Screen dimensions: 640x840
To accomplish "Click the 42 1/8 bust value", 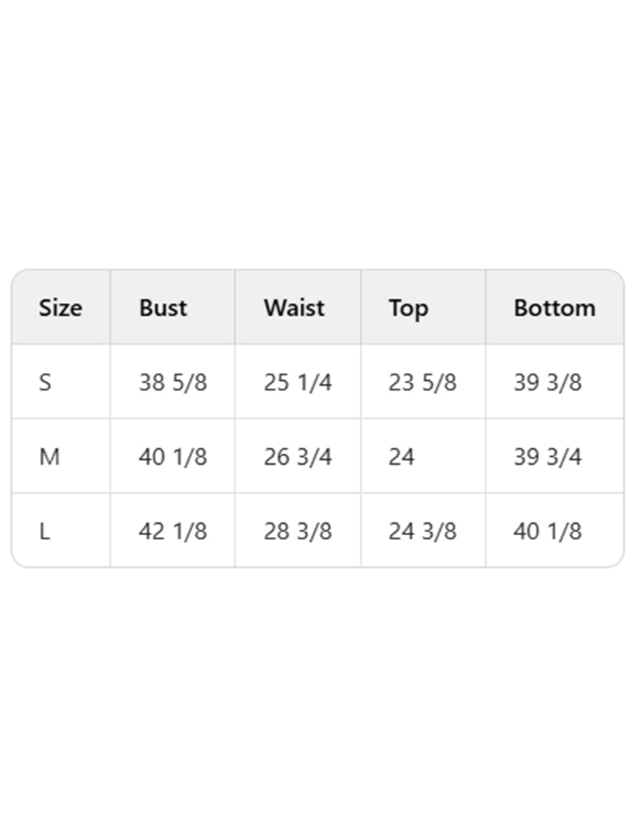I will tap(173, 531).
